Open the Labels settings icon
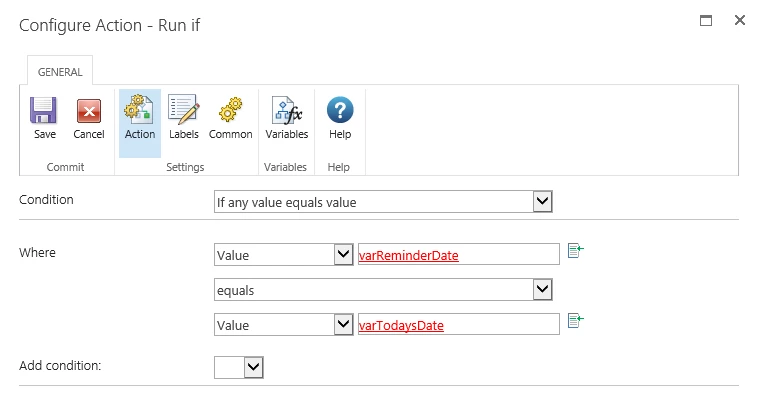The image size is (758, 395). [184, 109]
